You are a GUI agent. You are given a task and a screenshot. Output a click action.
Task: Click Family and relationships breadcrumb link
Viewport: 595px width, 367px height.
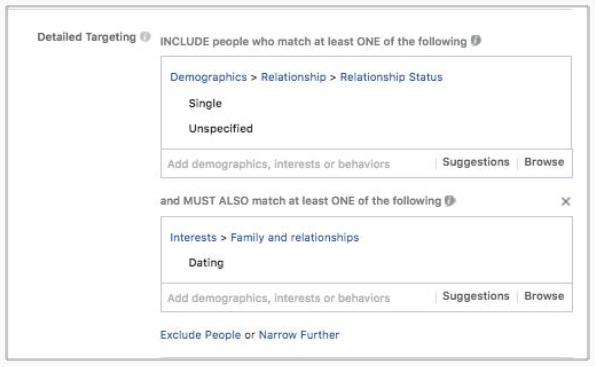coord(295,238)
